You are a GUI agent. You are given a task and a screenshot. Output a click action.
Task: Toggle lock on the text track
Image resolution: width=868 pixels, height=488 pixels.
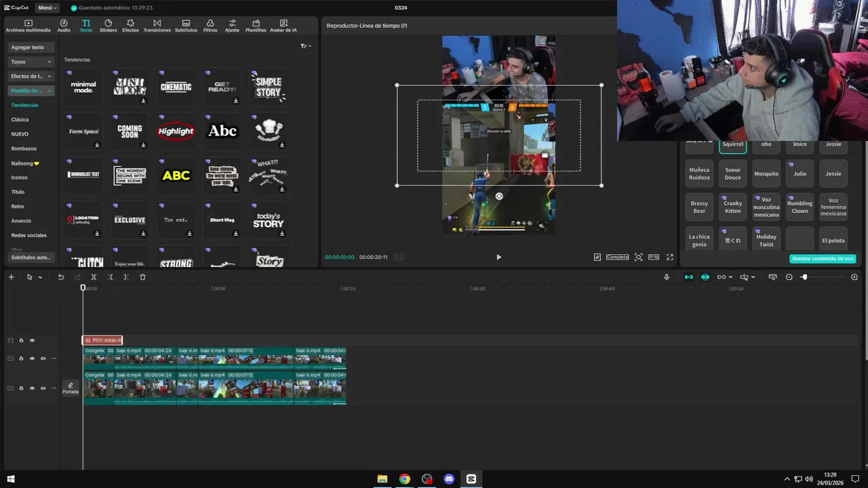21,340
